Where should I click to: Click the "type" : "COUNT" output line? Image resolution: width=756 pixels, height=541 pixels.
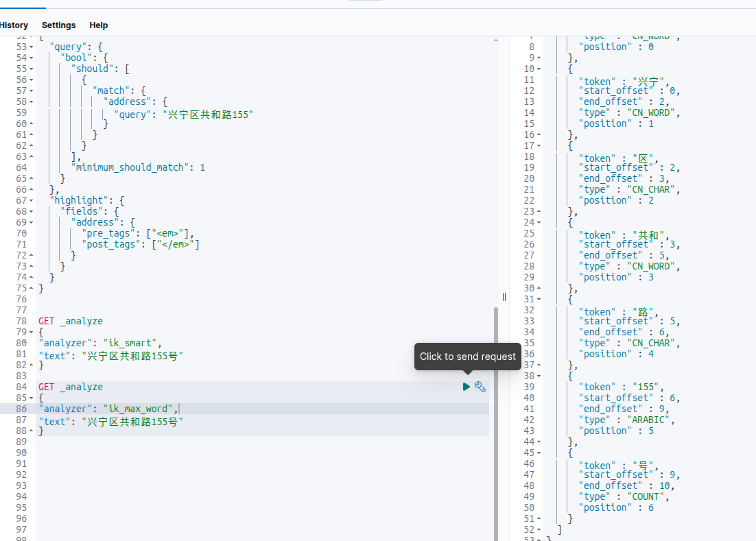624,496
